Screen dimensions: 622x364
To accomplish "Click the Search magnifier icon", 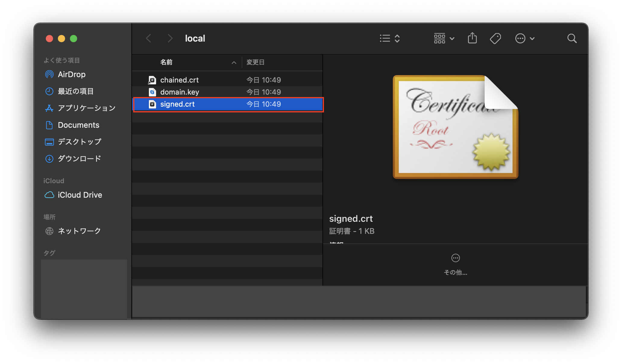I will [572, 39].
